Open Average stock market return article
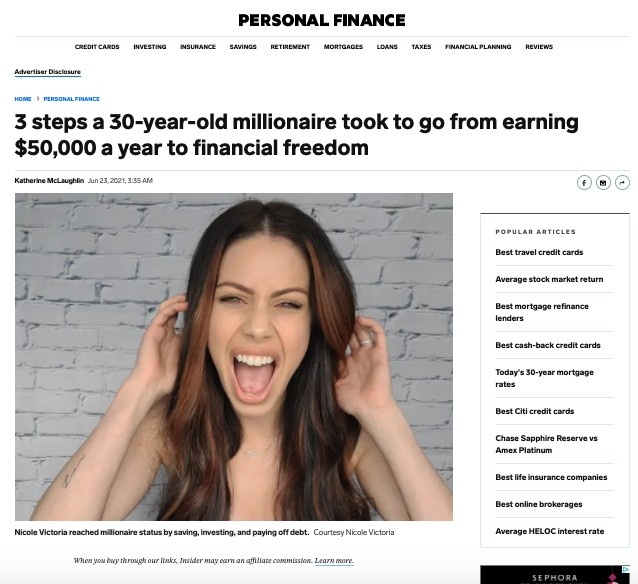 (x=549, y=279)
